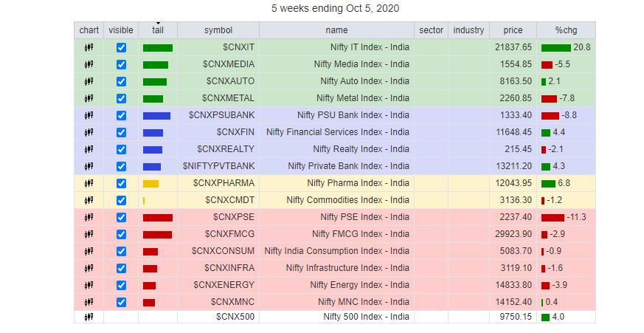644x333 pixels.
Task: Open chart icon for $CNXMEDIA row
Action: pos(89,64)
